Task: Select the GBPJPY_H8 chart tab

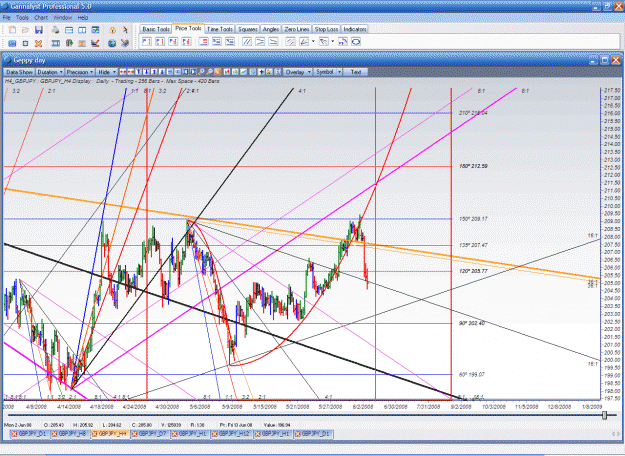Action: click(x=72, y=434)
